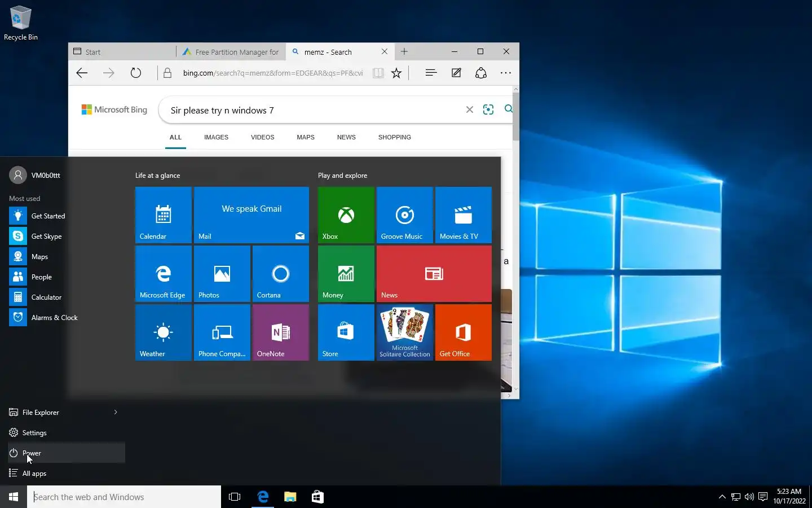Open the Phone Companion tile

[222, 332]
